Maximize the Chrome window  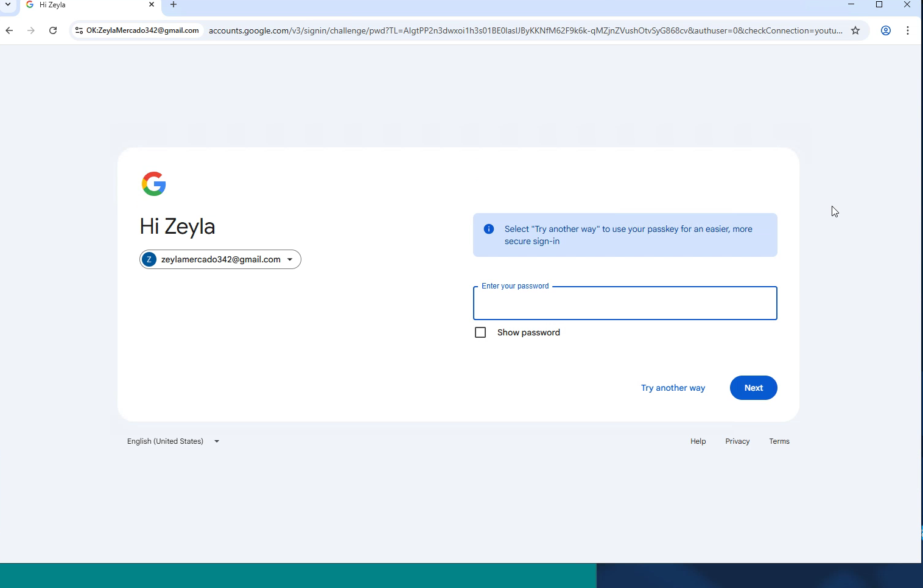[879, 5]
